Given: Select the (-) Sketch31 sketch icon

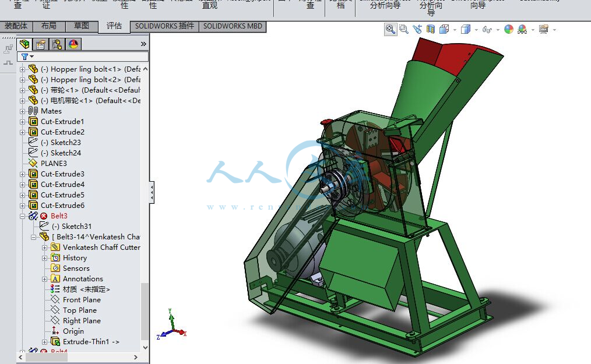Looking at the screenshot, I should [44, 226].
